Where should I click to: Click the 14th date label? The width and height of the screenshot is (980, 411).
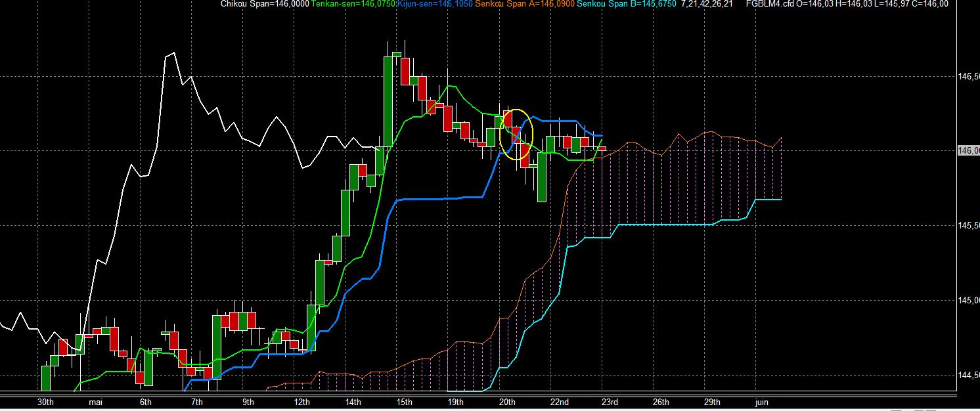353,402
